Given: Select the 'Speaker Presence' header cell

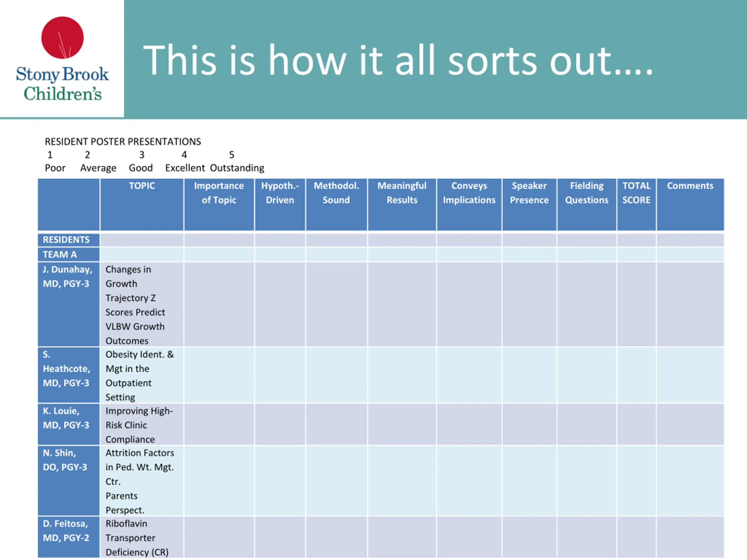Looking at the screenshot, I should click(x=529, y=204).
